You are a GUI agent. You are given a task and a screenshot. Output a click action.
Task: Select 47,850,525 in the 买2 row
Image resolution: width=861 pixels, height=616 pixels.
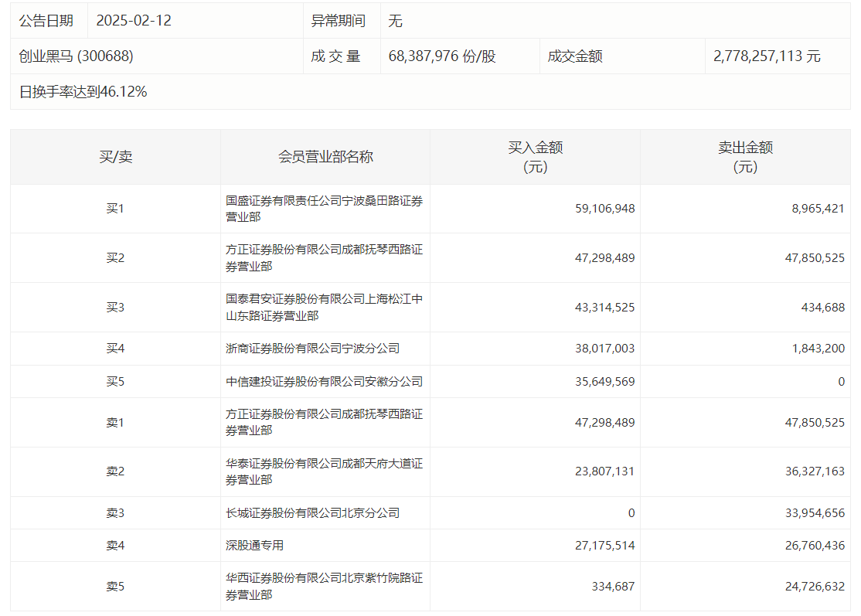[815, 258]
